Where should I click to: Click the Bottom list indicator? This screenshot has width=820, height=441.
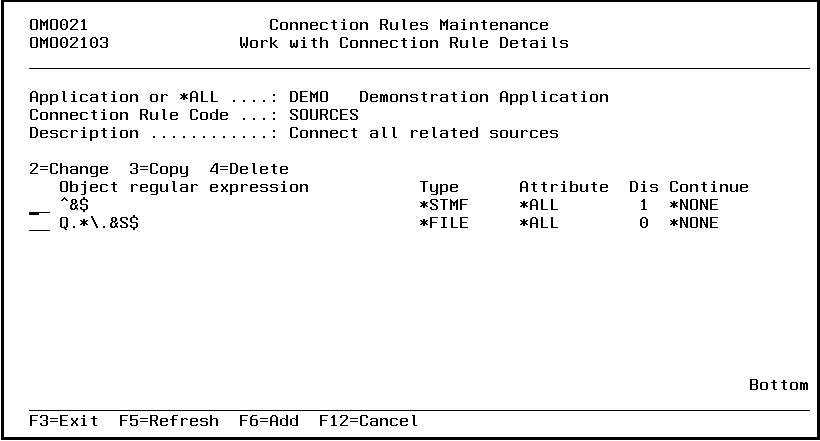(778, 385)
